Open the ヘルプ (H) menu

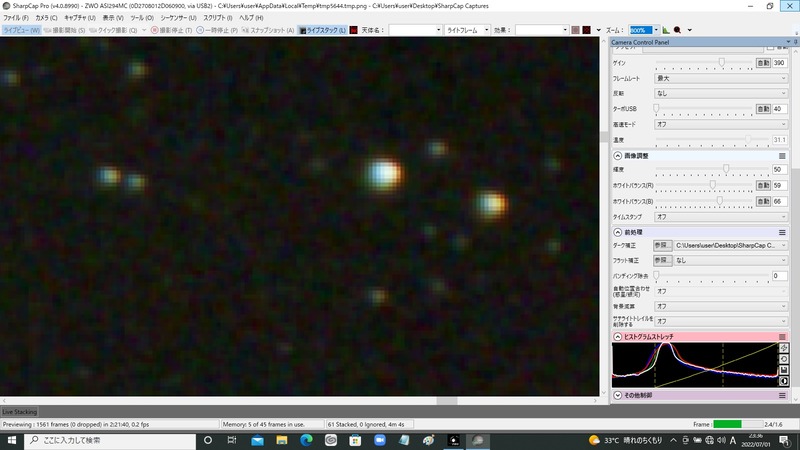tap(251, 18)
